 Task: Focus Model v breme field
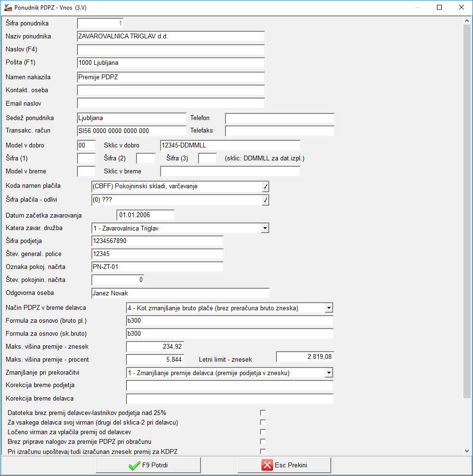click(86, 171)
